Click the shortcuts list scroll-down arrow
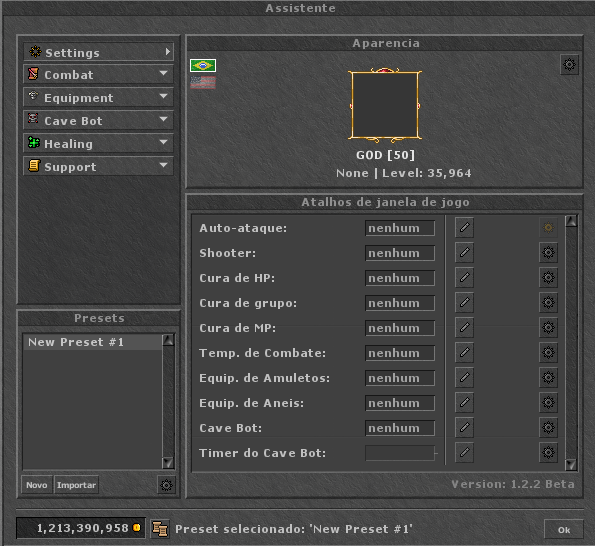This screenshot has height=546, width=595. [571, 464]
